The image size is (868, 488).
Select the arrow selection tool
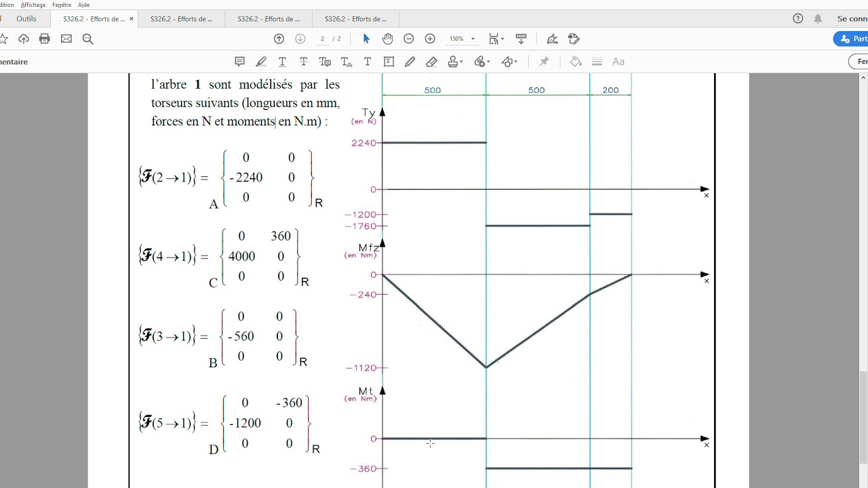pyautogui.click(x=366, y=39)
